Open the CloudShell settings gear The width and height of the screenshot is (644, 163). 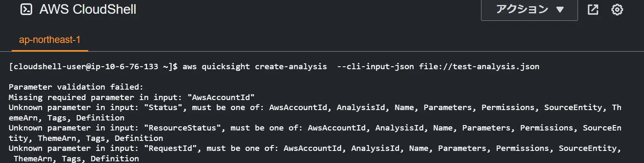pos(617,10)
